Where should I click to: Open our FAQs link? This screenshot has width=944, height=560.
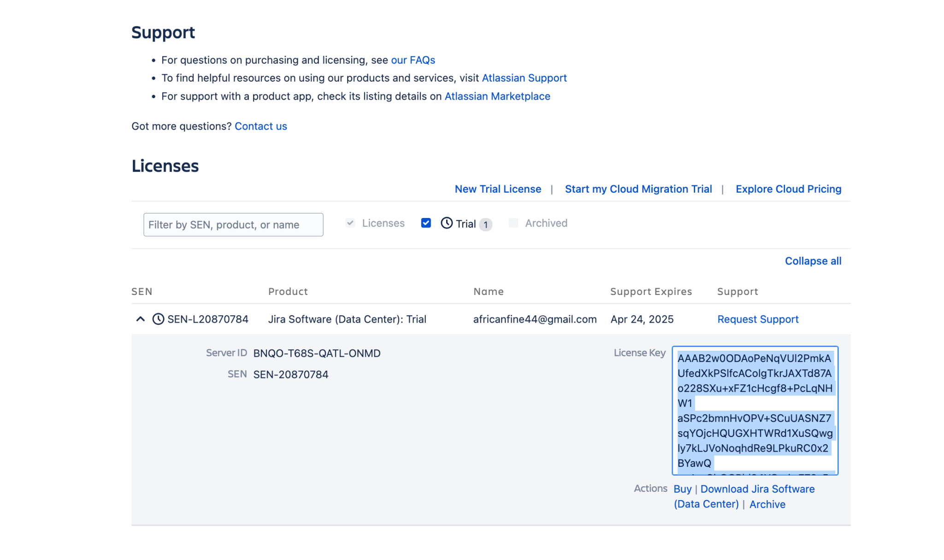click(413, 60)
